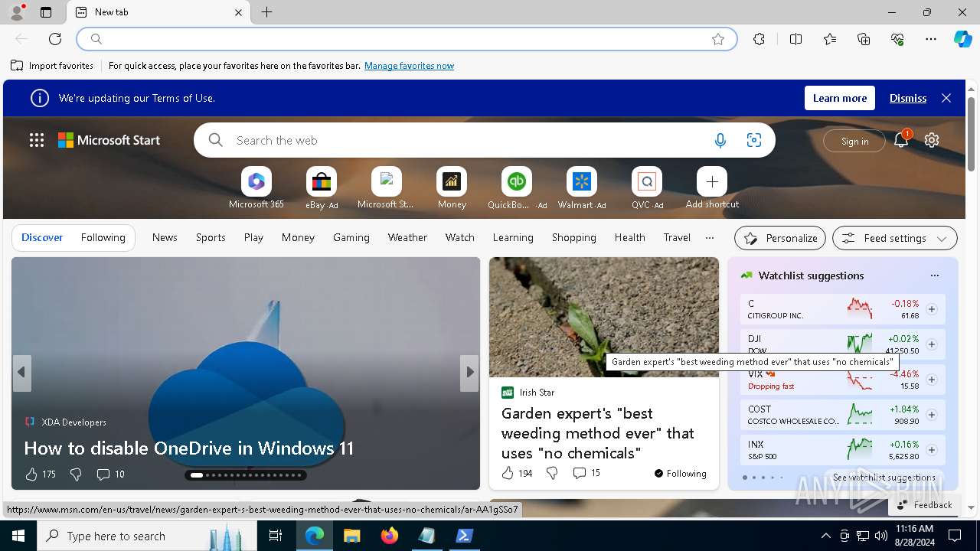Open Task View on the taskbar
Screen dimensions: 980x551
[276, 536]
